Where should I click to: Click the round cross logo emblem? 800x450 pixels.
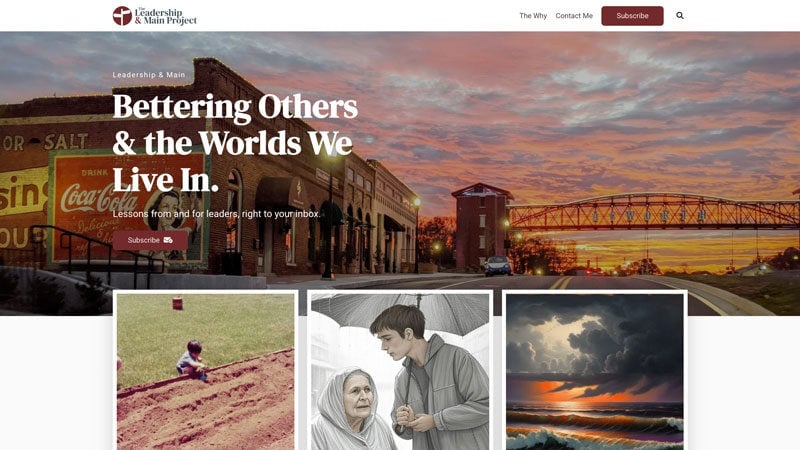[122, 16]
